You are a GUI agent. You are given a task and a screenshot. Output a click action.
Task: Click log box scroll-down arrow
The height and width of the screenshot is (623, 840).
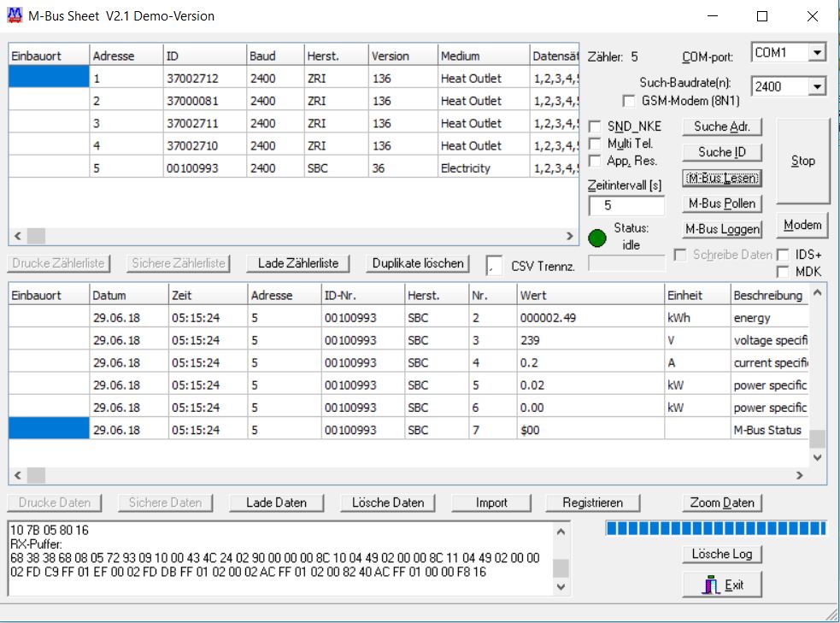tap(561, 586)
